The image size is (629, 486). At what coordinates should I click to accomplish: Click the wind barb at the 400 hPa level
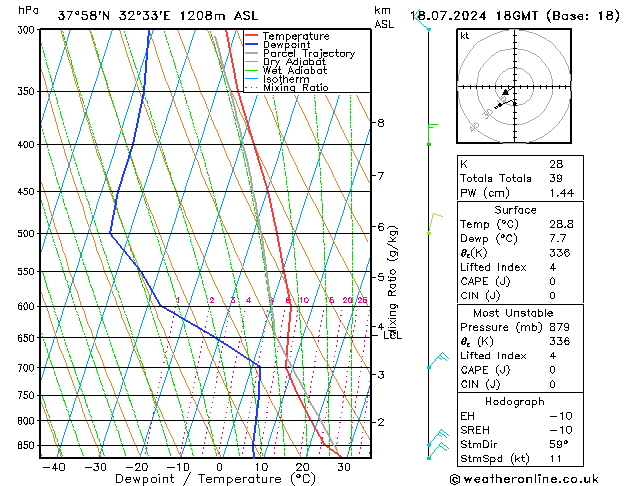(x=432, y=134)
